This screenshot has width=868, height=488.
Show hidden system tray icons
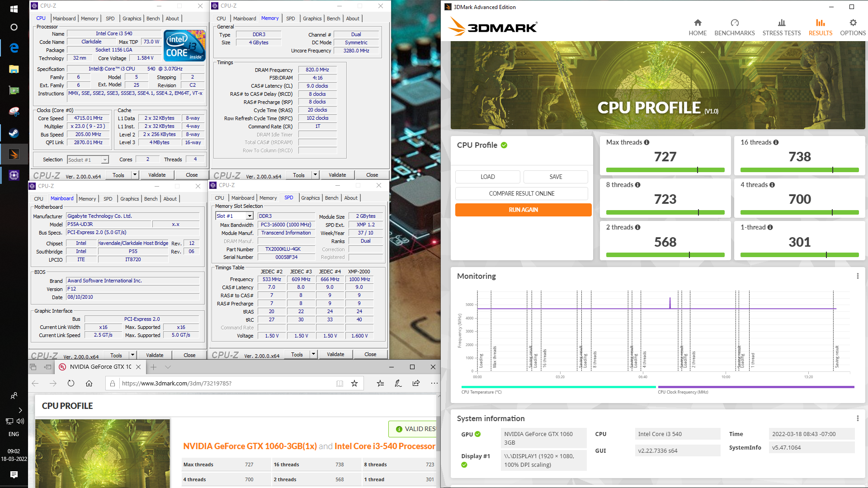click(20, 410)
